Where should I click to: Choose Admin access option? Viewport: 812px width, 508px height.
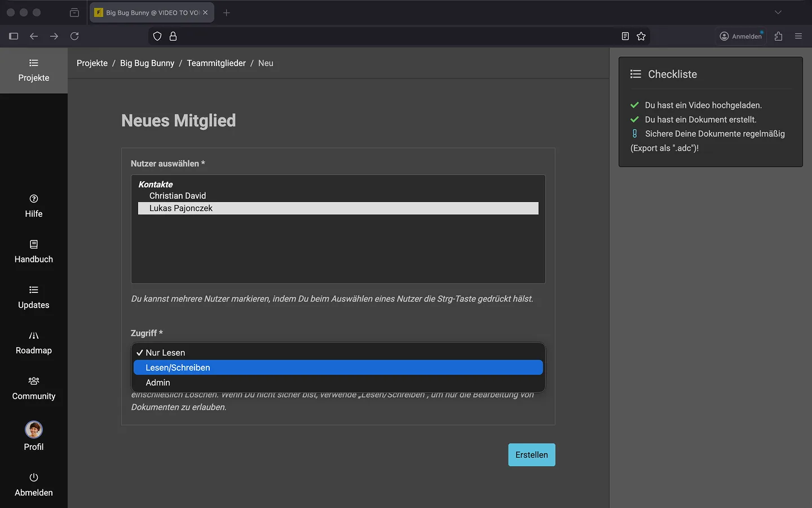[158, 383]
